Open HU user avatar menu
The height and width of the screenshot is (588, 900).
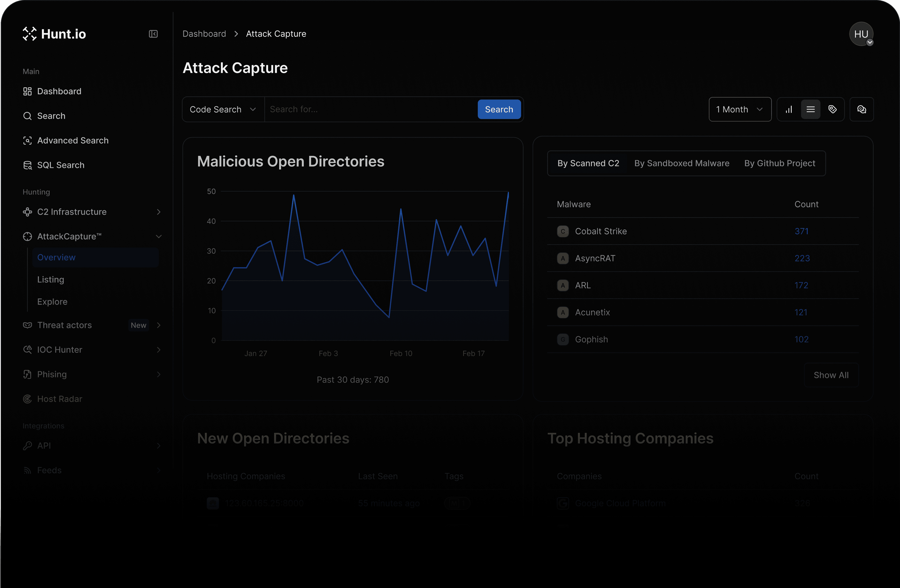(861, 34)
